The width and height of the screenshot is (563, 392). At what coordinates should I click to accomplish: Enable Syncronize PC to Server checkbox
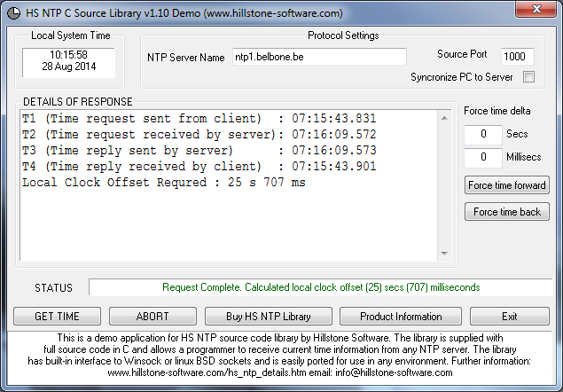tap(528, 76)
